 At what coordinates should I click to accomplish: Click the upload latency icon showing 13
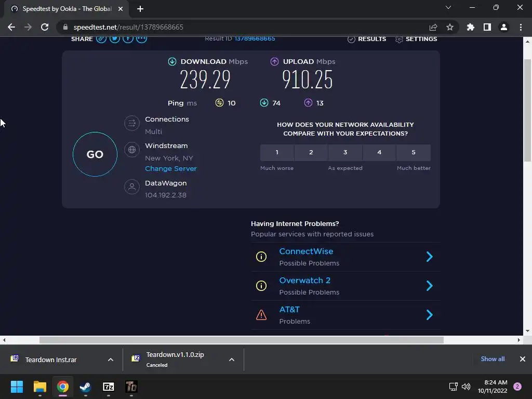click(x=308, y=102)
